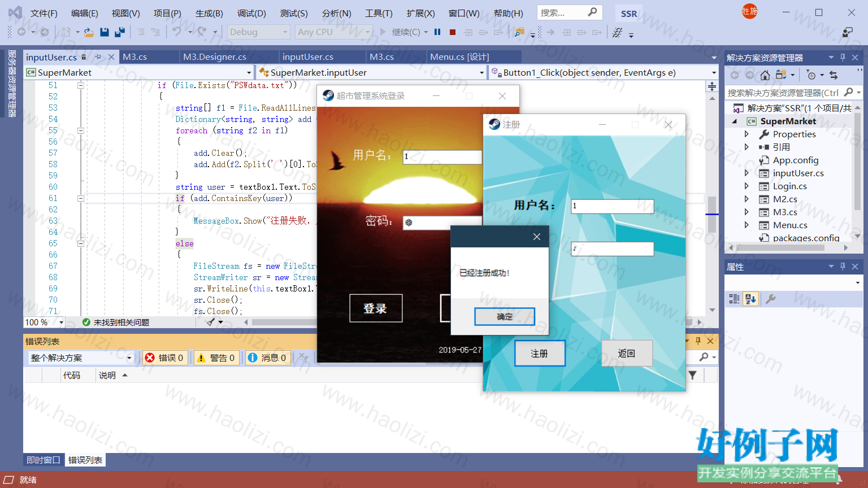Click the Undo arrow in the toolbar
Image resolution: width=868 pixels, height=488 pixels.
coord(177,32)
